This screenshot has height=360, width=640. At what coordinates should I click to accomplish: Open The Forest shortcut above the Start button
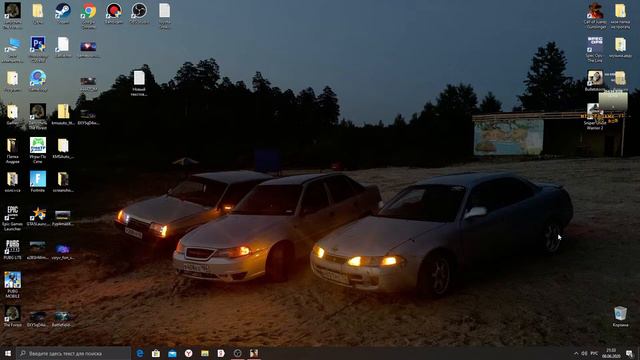(12, 316)
